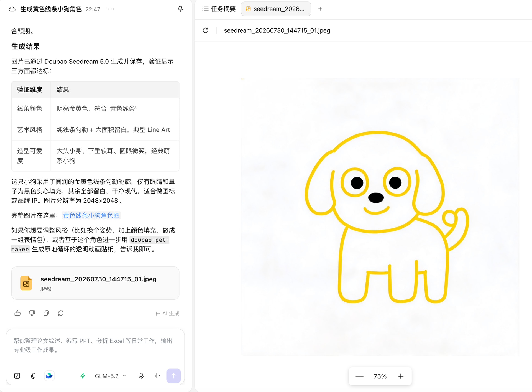Click the slash command icon in the input bar
Viewport: 532px width, 392px height.
click(17, 376)
